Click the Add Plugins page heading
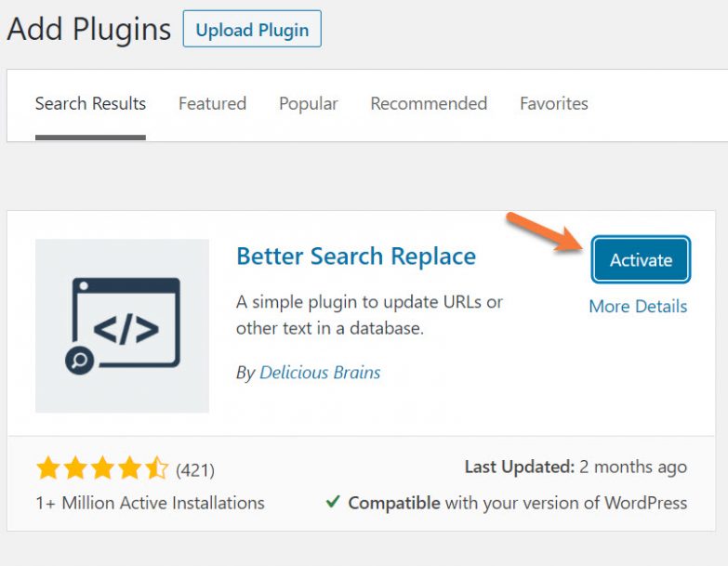Viewport: 728px width, 566px height. 89,29
